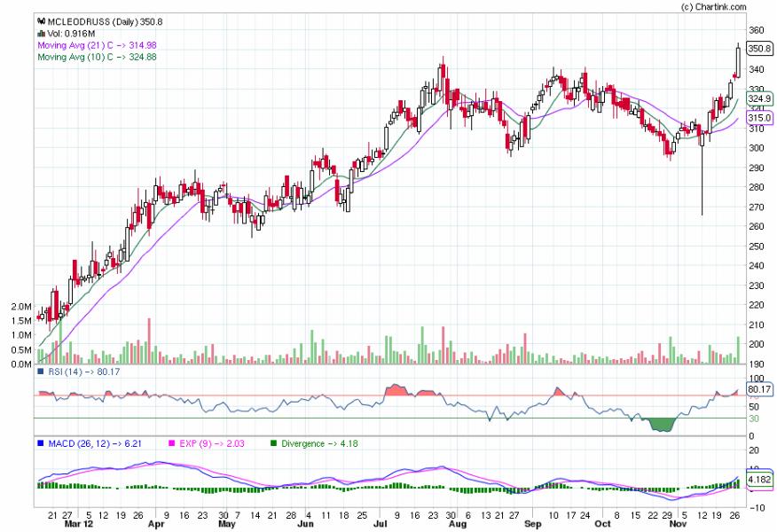Click the Mar 12 date axis label
Image resolution: width=777 pixels, height=532 pixels.
[78, 524]
